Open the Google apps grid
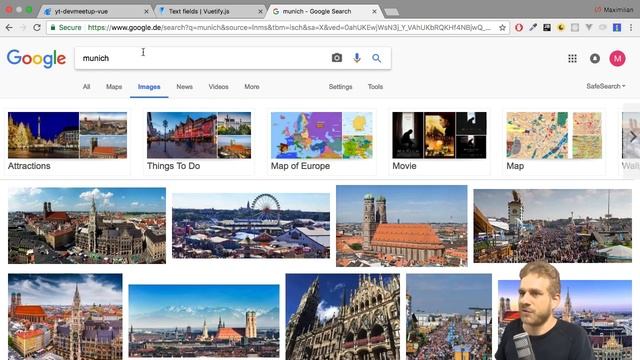This screenshot has height=360, width=640. pyautogui.click(x=572, y=58)
